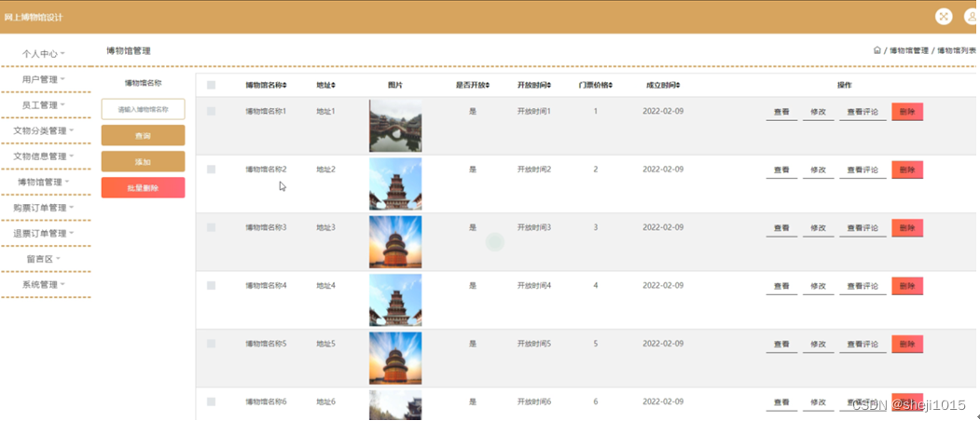Open 查看评论 for 博物馆名称4

click(863, 286)
